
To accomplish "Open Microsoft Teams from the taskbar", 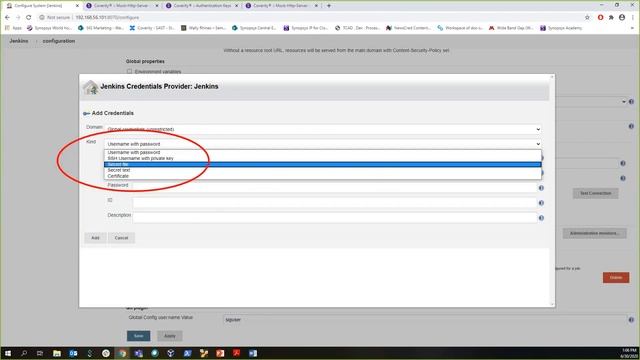I will coord(138,353).
